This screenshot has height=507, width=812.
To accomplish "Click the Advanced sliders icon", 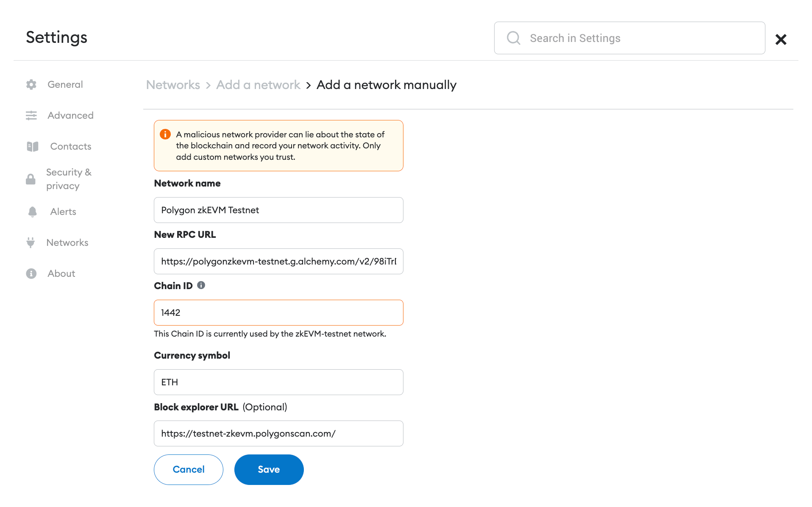I will coord(31,115).
